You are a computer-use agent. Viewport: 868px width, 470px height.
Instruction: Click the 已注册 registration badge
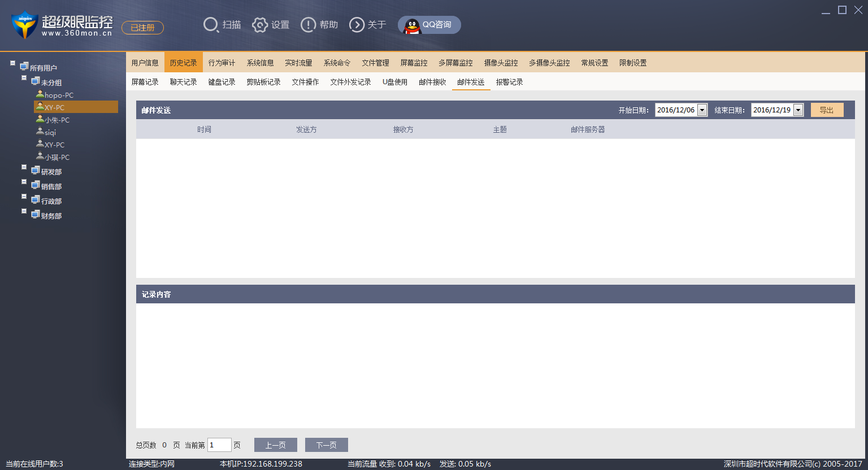click(142, 28)
